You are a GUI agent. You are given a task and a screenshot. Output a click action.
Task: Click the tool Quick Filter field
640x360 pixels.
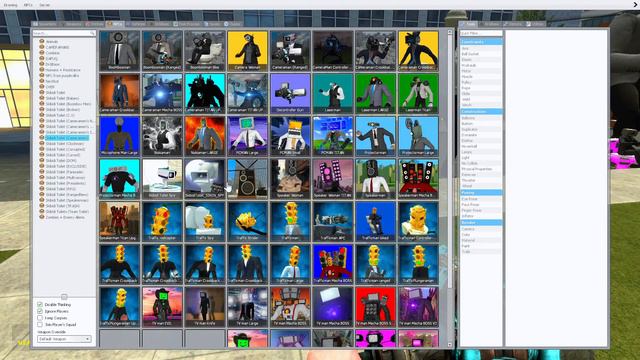(481, 33)
